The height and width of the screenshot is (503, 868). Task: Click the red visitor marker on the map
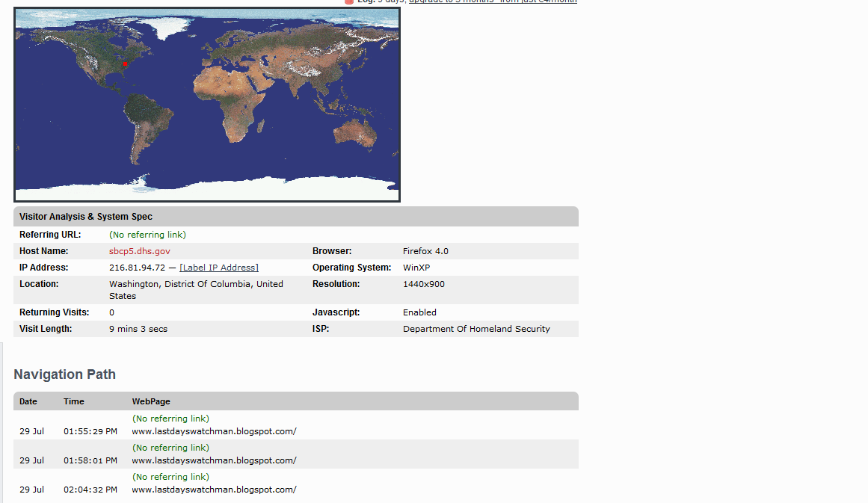125,64
